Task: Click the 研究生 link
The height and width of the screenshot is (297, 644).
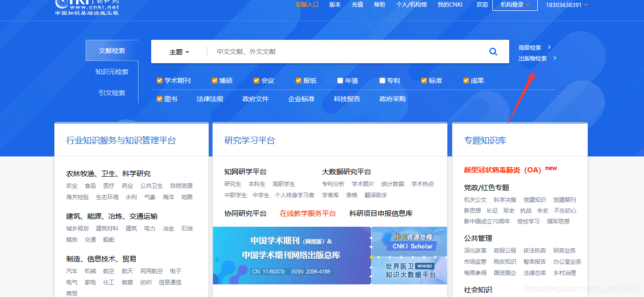Action: [x=233, y=184]
